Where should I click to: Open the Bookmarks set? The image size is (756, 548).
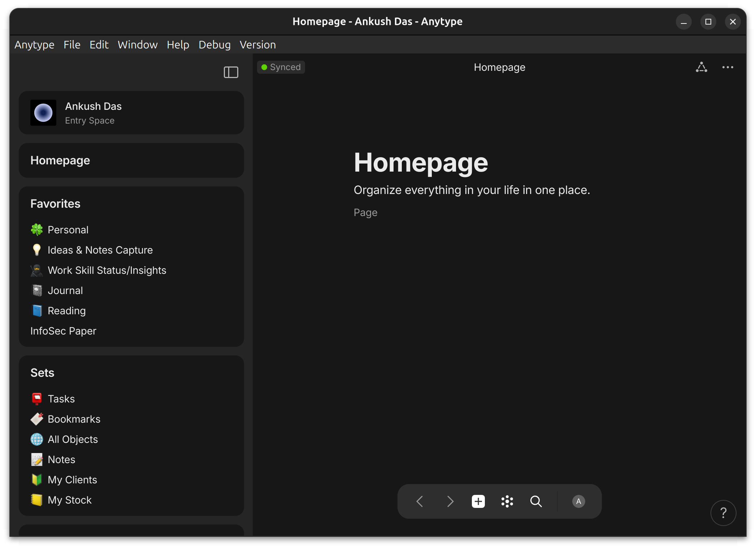pyautogui.click(x=74, y=419)
